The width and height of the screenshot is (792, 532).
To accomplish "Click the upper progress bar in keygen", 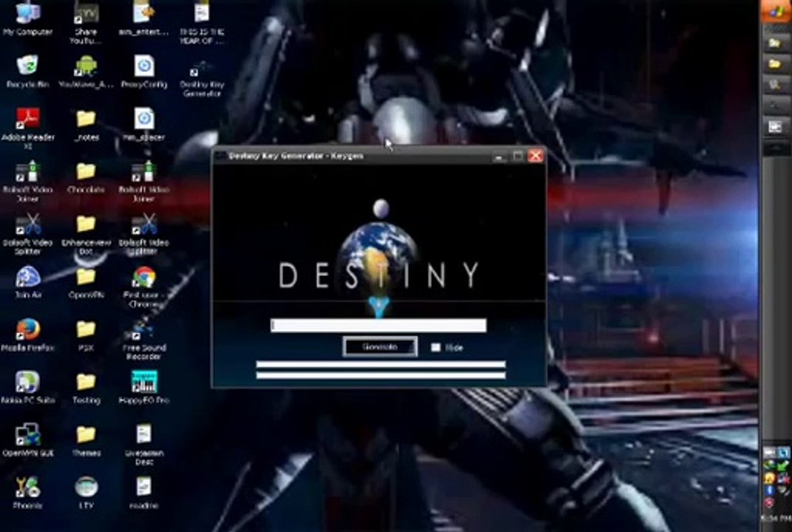I will coord(381,364).
